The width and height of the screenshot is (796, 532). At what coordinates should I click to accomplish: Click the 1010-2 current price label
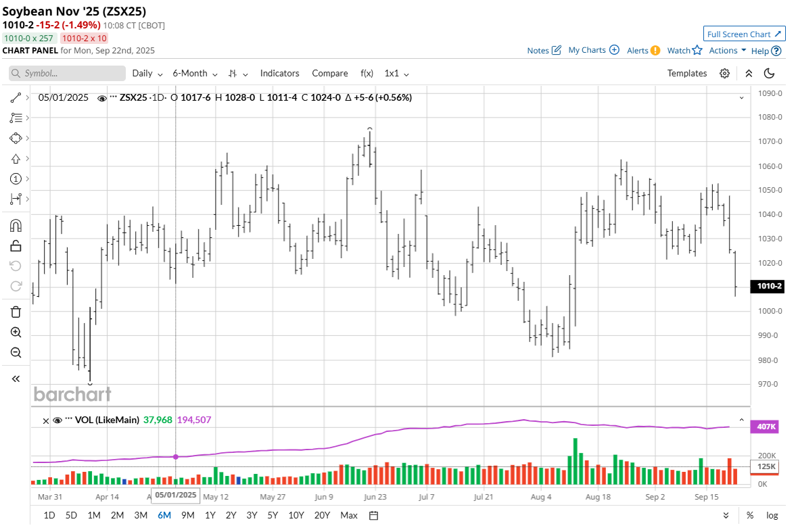tap(769, 287)
